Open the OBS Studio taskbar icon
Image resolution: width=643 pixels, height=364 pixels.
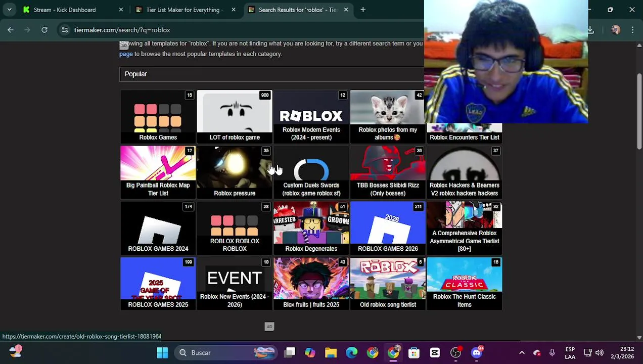455,352
